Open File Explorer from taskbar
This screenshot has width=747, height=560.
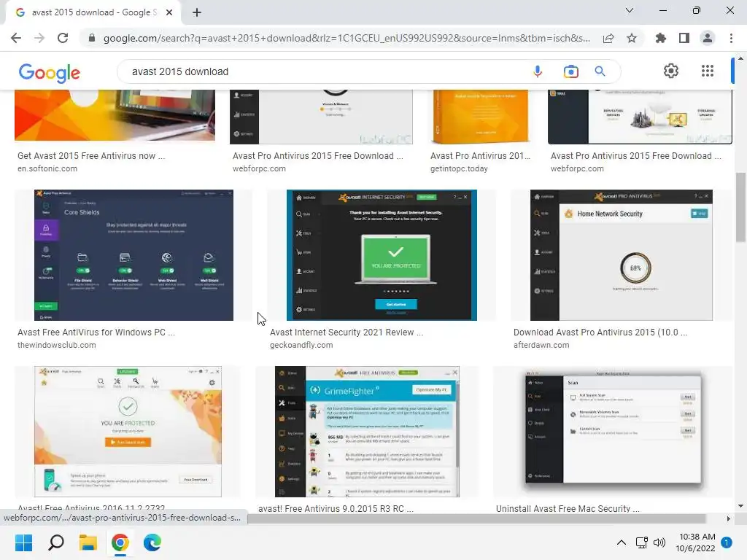[x=88, y=542]
